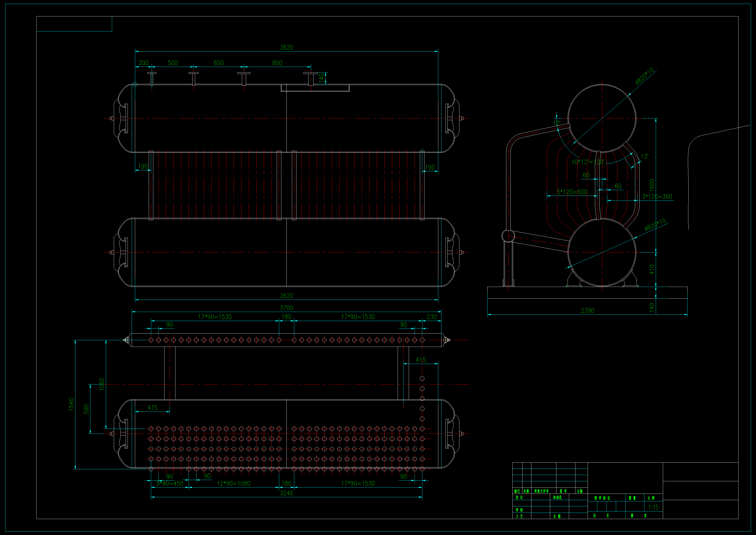Select the 图样标记 title block label
The height and width of the screenshot is (535, 756).
(602, 498)
